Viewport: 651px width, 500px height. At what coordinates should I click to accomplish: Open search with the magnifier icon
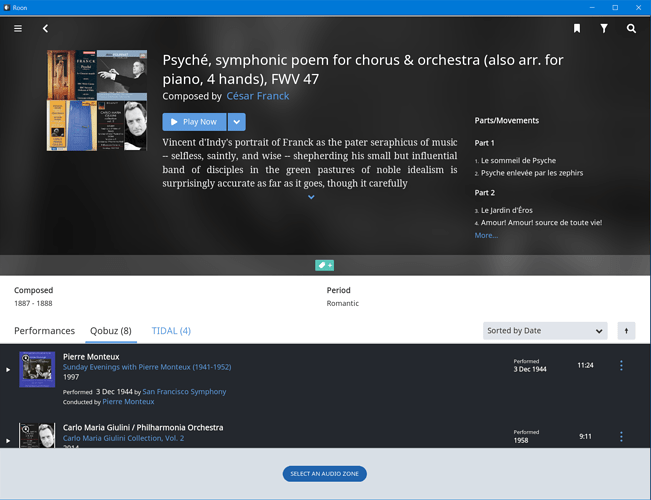pyautogui.click(x=631, y=28)
